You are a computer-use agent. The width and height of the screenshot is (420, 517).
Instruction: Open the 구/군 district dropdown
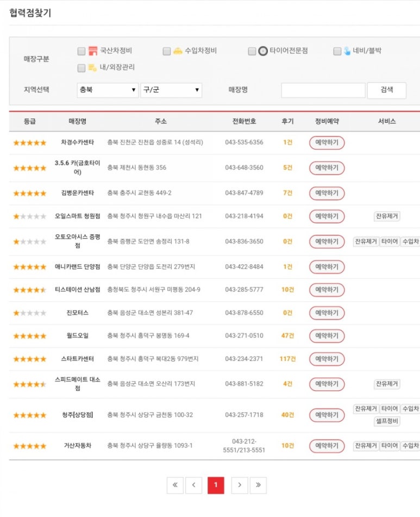click(171, 90)
